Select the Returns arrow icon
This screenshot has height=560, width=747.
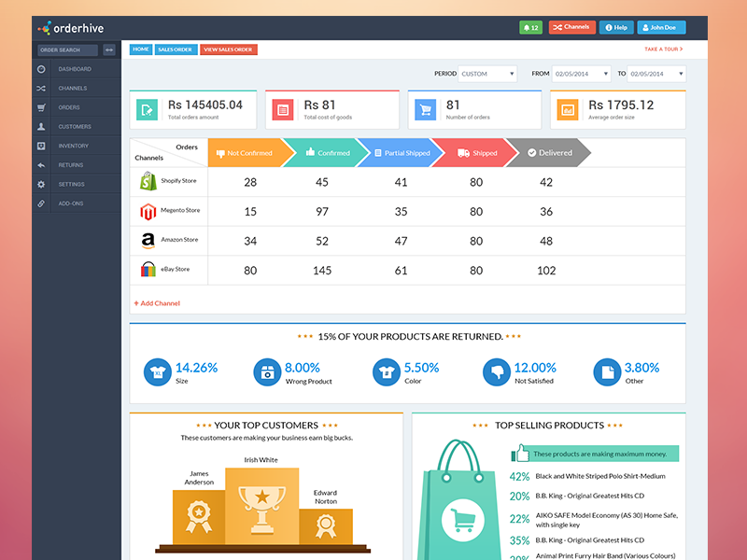41,165
